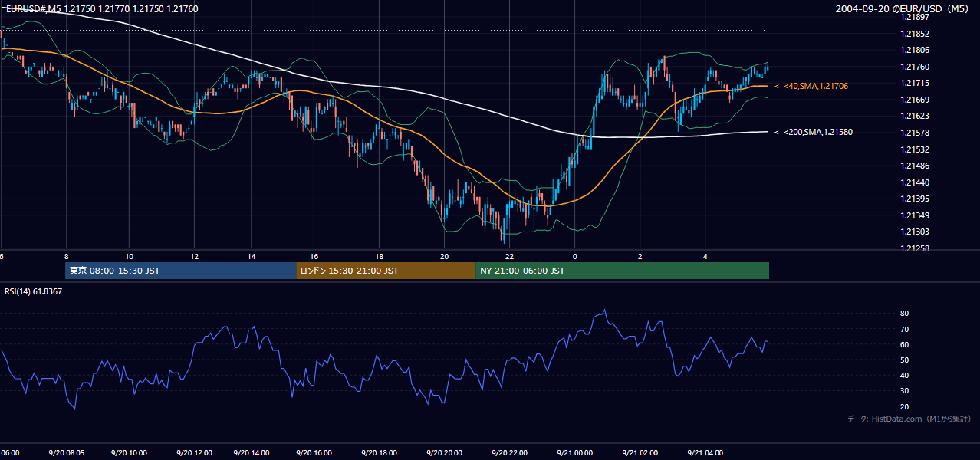This screenshot has width=980, height=460.
Task: Click price axis value 1.21806
Action: tap(916, 50)
